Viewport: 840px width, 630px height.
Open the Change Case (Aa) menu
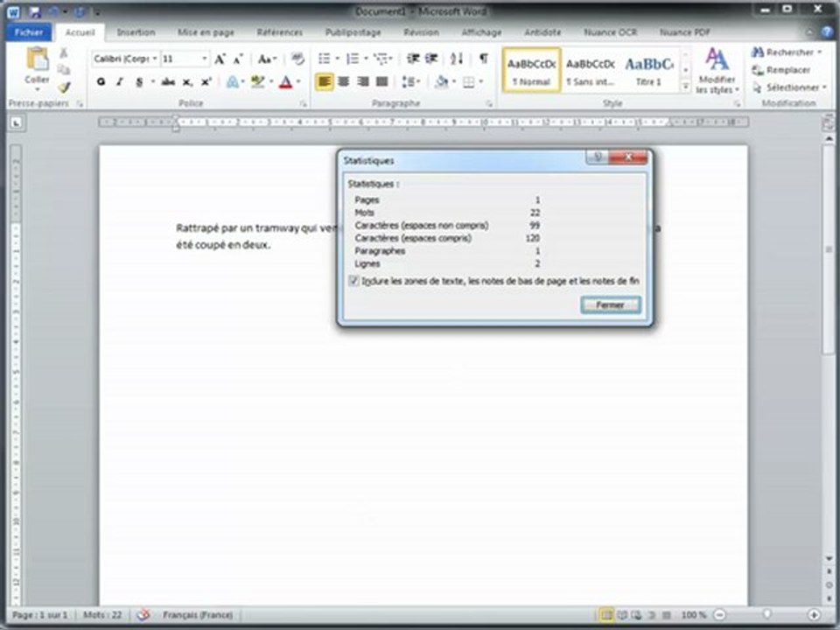pos(267,59)
